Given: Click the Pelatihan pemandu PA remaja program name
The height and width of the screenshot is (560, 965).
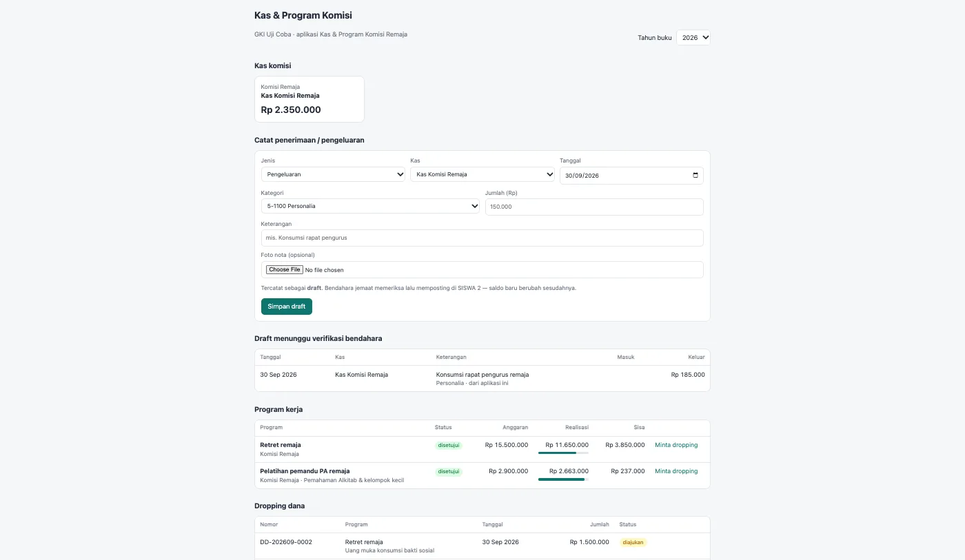Looking at the screenshot, I should pyautogui.click(x=305, y=471).
